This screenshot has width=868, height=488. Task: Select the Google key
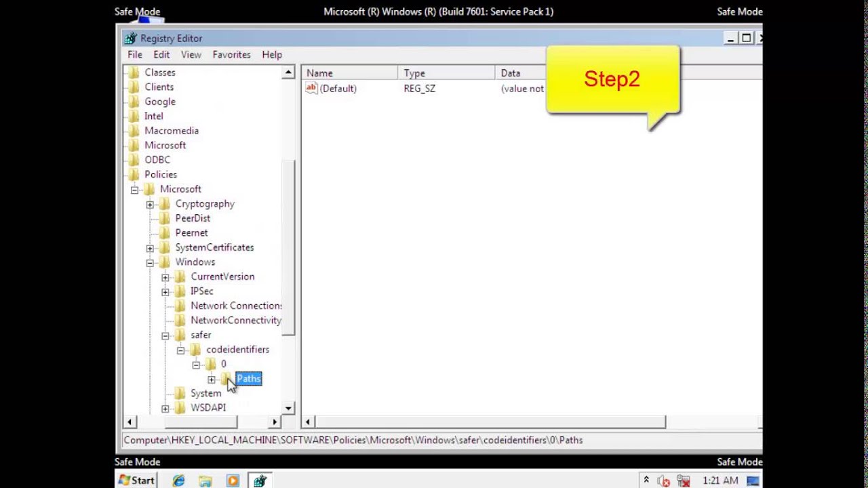point(160,102)
